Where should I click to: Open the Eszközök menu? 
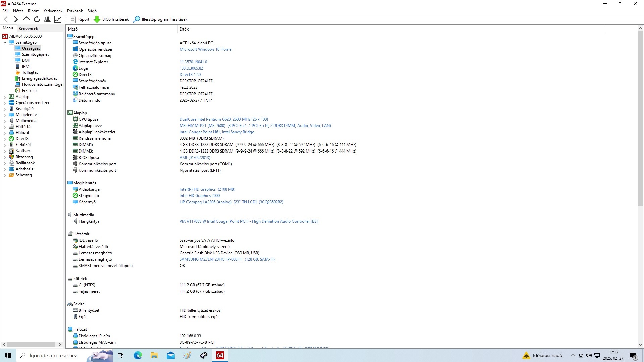pyautogui.click(x=75, y=11)
